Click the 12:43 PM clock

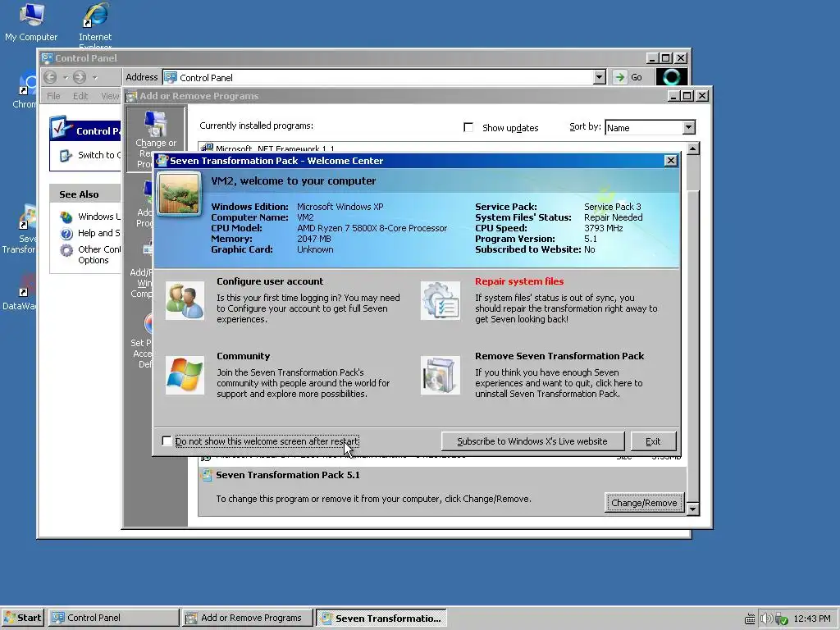coord(811,619)
